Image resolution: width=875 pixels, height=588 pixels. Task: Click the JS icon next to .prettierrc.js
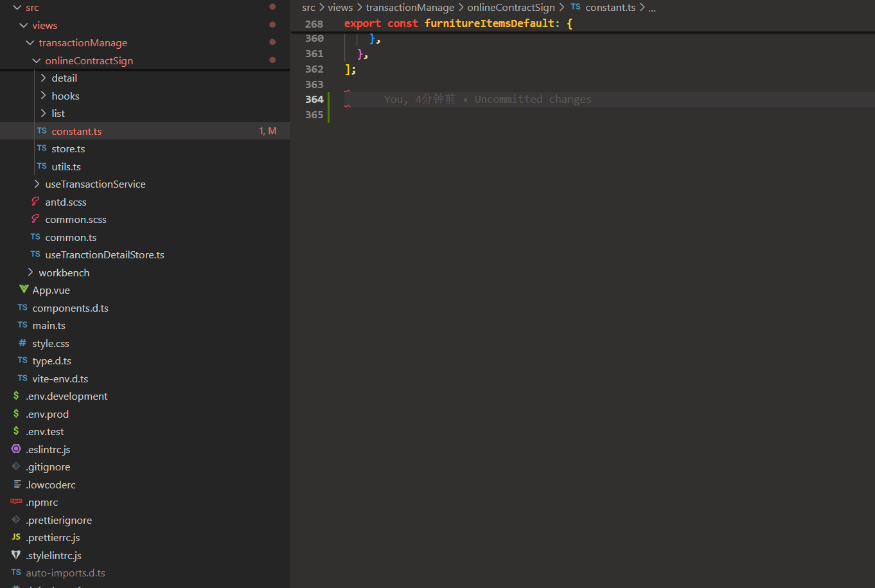(15, 537)
